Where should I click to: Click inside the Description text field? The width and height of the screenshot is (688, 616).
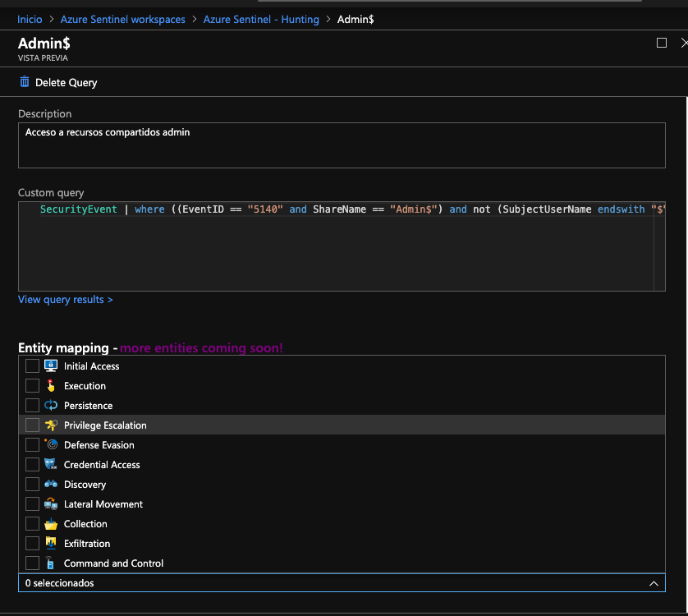click(x=342, y=145)
